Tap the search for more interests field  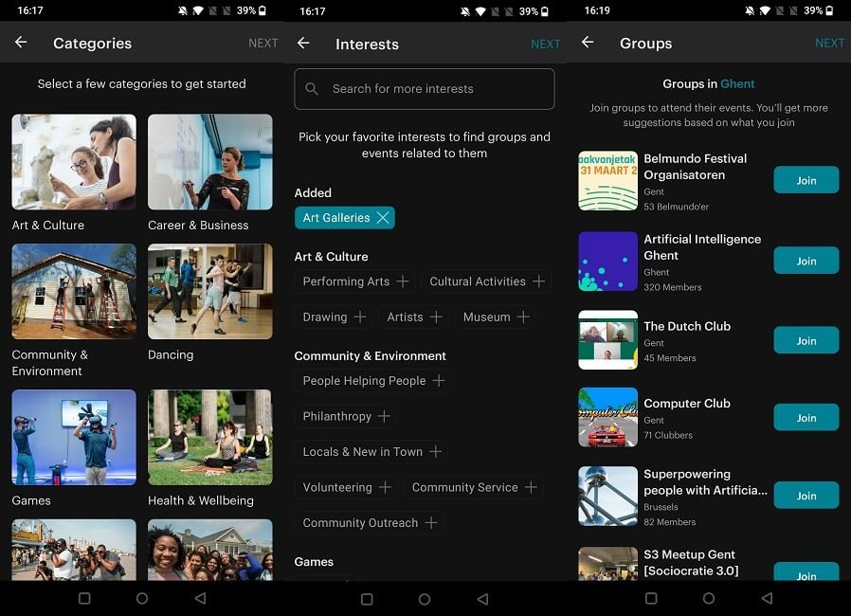point(425,88)
